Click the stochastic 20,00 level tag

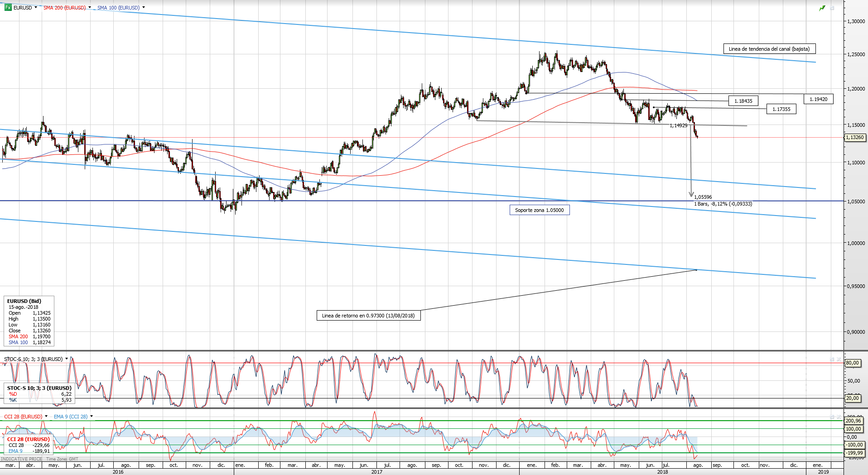pos(852,398)
